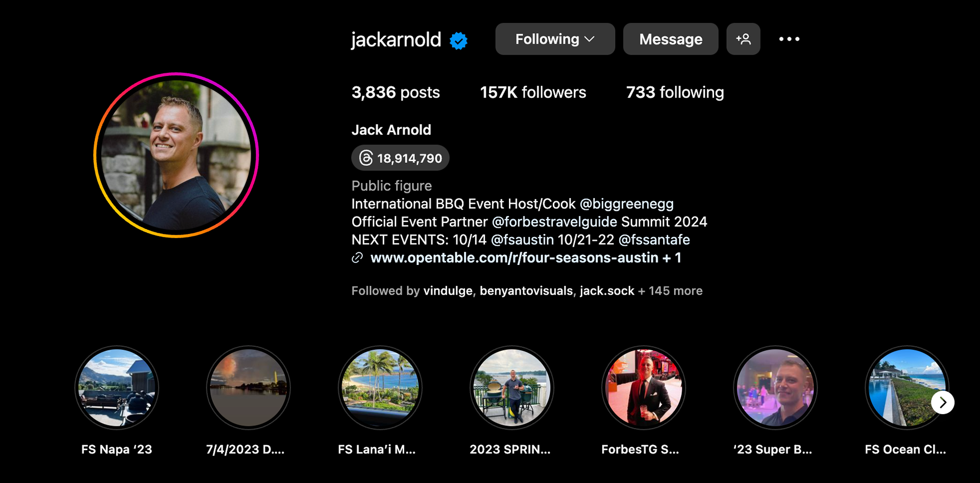
Task: View the profile picture story ring
Action: [176, 155]
